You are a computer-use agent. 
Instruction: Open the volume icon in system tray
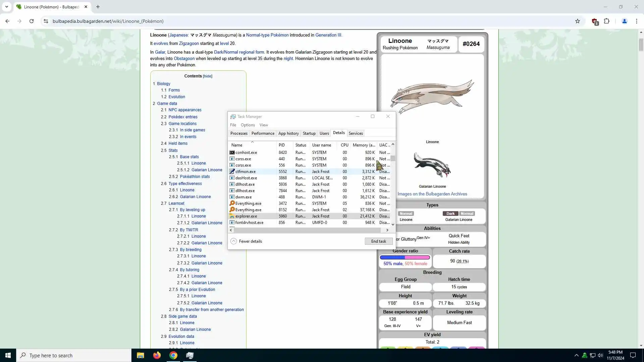(600, 355)
